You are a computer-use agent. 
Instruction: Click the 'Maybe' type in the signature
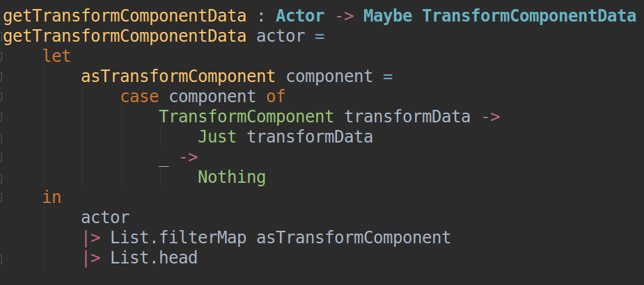pos(388,16)
